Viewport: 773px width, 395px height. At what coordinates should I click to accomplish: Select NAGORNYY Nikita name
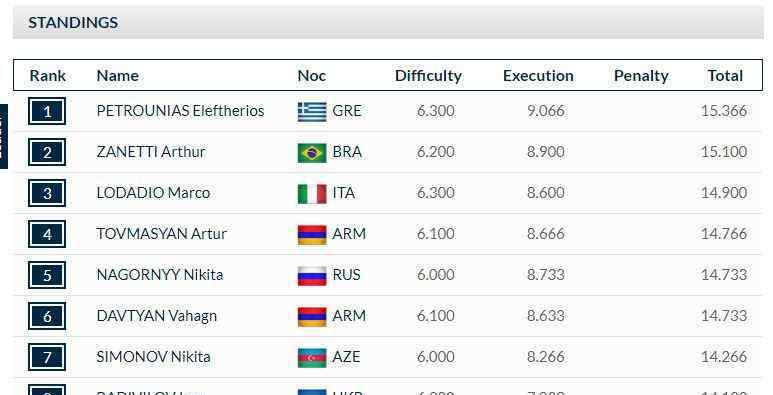160,275
